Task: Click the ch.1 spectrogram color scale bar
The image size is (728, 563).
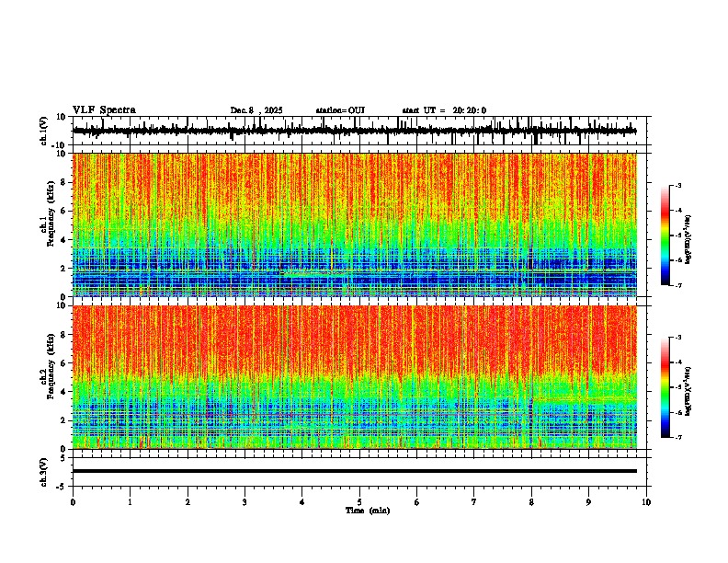Action: click(665, 236)
